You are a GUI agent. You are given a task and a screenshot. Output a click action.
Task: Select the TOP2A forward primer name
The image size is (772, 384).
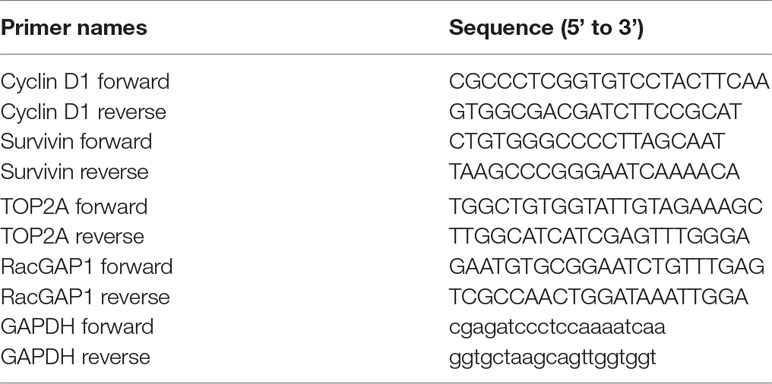click(x=74, y=206)
